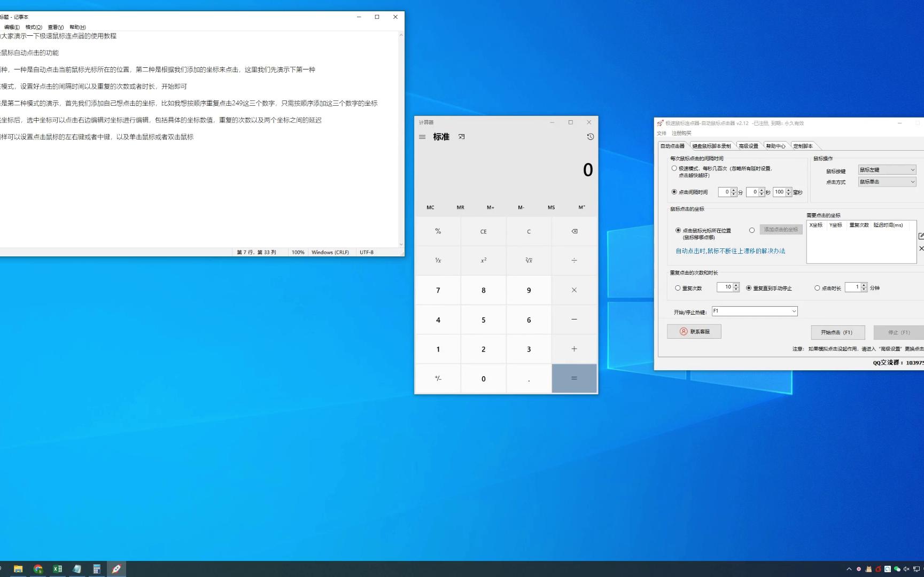Viewport: 924px width, 577px height.
Task: Open Excel from the taskbar
Action: point(58,569)
